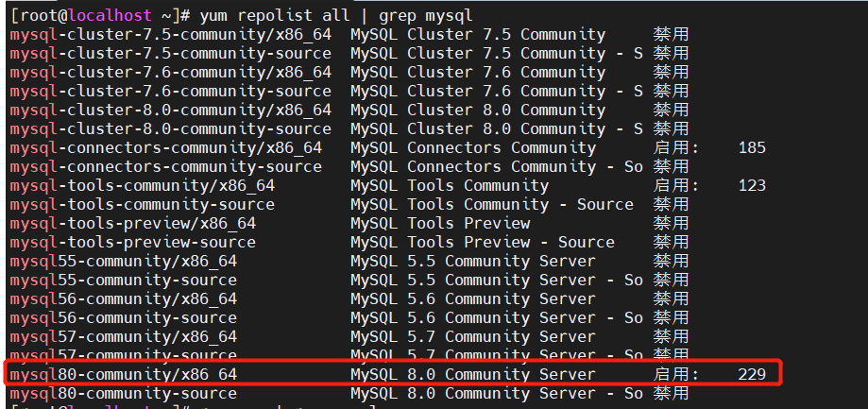Click the count '229' for mysql80-community
Viewport: 868px width, 409px height.
point(752,375)
